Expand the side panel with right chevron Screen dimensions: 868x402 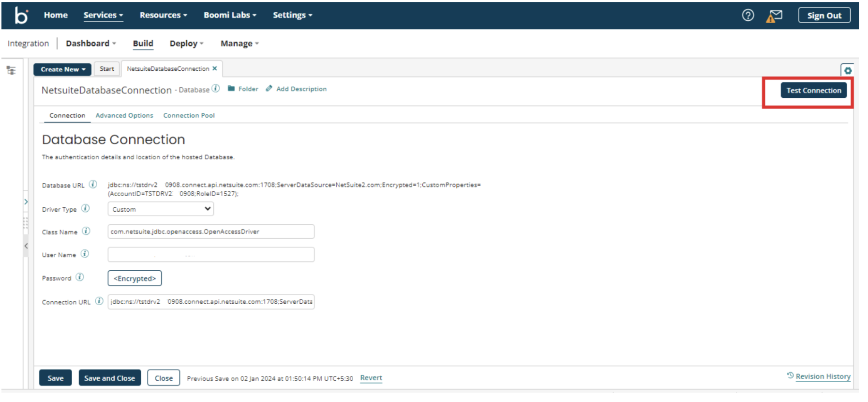(26, 201)
